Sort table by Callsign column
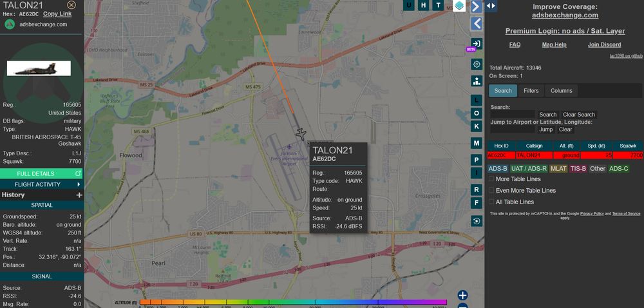The height and width of the screenshot is (308, 644). click(x=534, y=146)
